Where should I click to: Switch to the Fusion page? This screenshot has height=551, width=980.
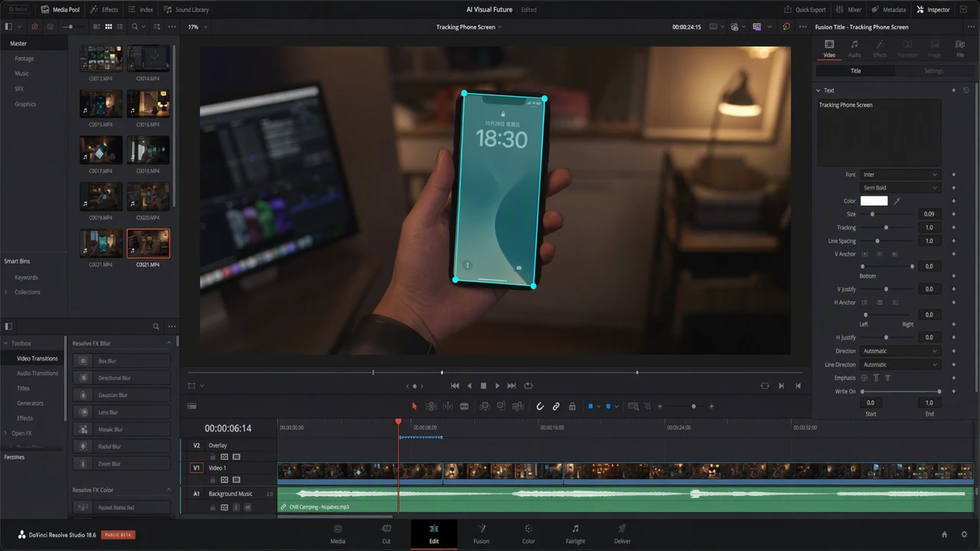tap(481, 533)
